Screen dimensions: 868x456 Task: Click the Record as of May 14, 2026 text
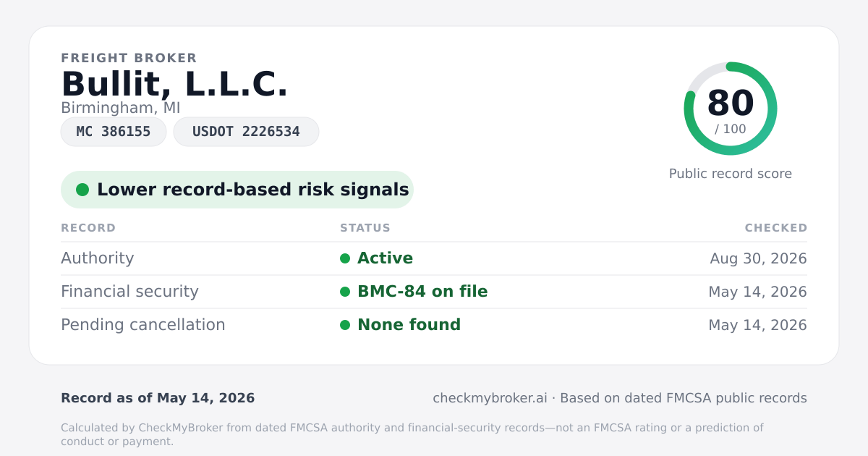(158, 398)
